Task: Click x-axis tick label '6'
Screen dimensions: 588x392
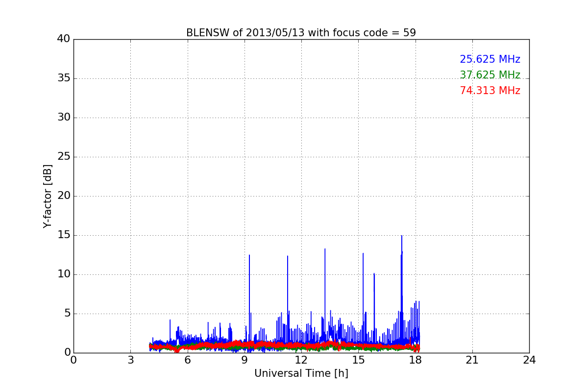Action: (x=187, y=360)
